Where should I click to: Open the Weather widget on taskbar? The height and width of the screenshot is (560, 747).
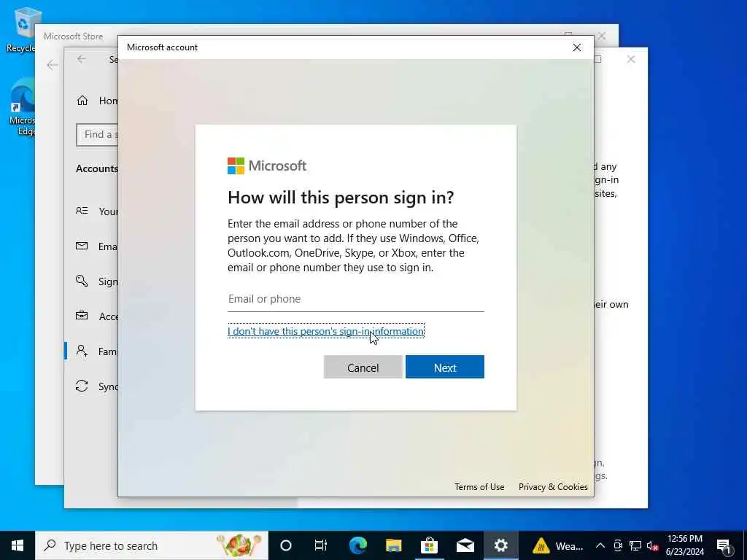point(558,545)
